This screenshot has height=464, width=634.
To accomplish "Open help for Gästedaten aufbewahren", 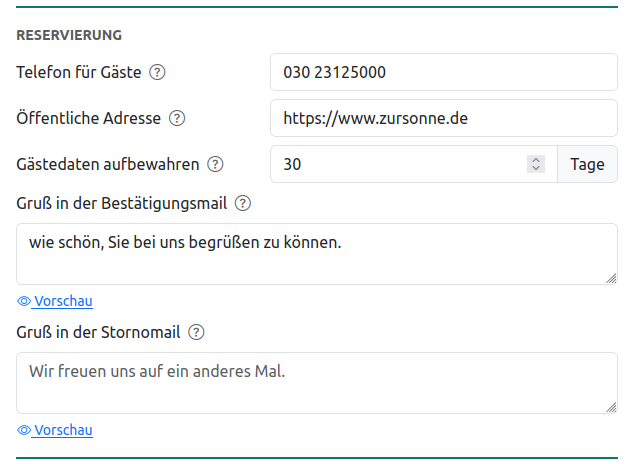I will click(x=215, y=165).
